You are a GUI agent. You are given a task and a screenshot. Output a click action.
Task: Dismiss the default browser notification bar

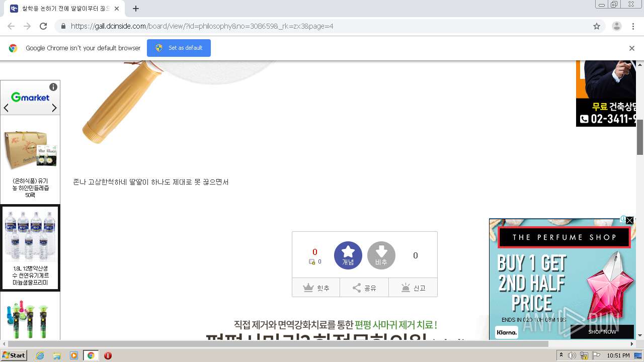(x=632, y=48)
